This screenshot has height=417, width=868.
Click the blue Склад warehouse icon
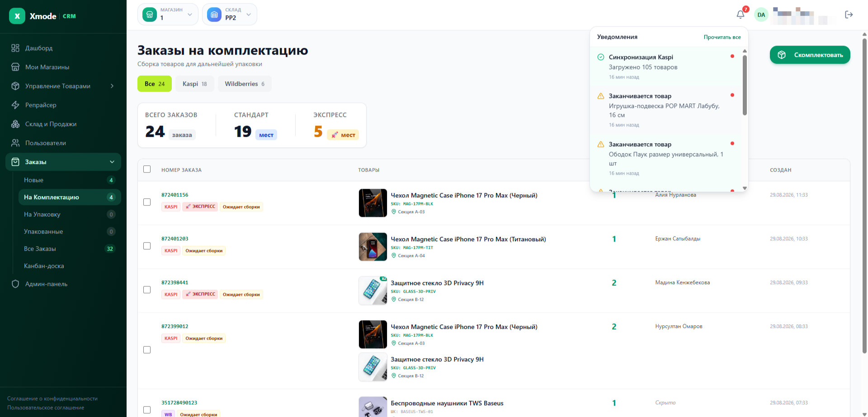tap(214, 14)
